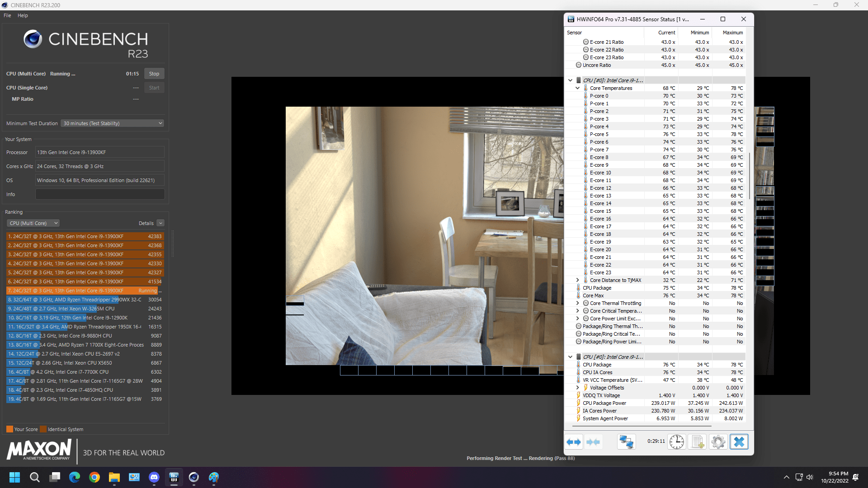
Task: Click the blue X close sensors icon
Action: tap(739, 442)
